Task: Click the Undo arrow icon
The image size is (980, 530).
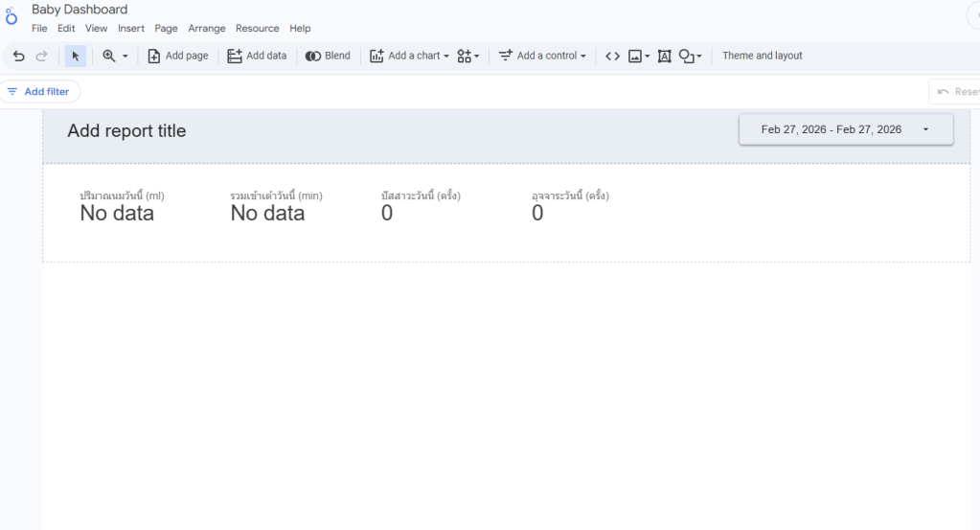Action: click(x=18, y=57)
